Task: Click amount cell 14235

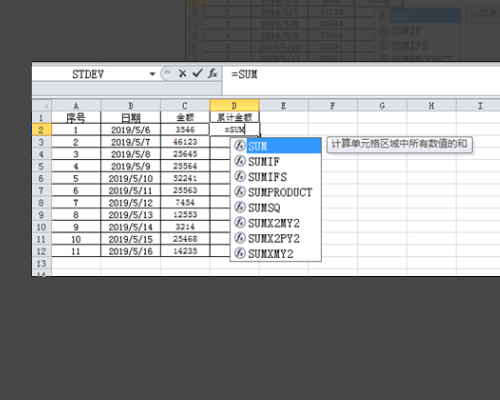Action: [x=185, y=251]
